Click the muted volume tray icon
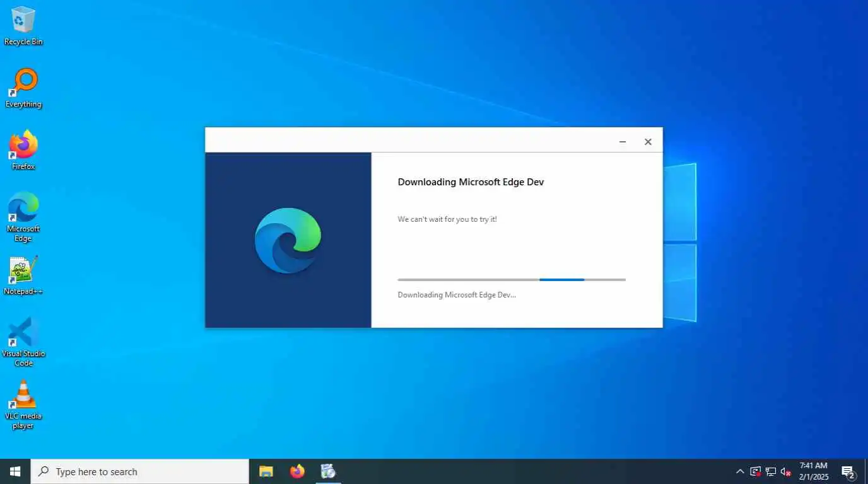Image resolution: width=868 pixels, height=484 pixels. (x=785, y=471)
